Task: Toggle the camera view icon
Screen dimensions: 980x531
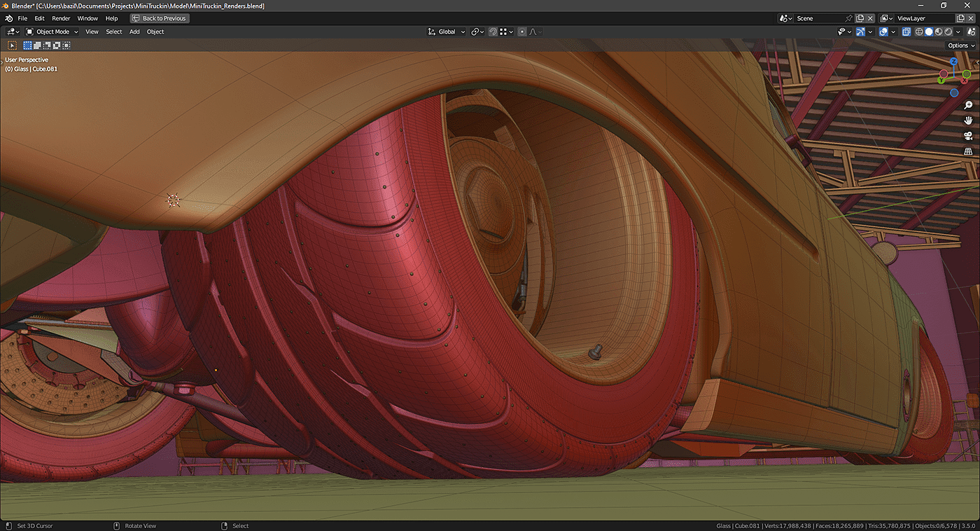Action: (968, 136)
